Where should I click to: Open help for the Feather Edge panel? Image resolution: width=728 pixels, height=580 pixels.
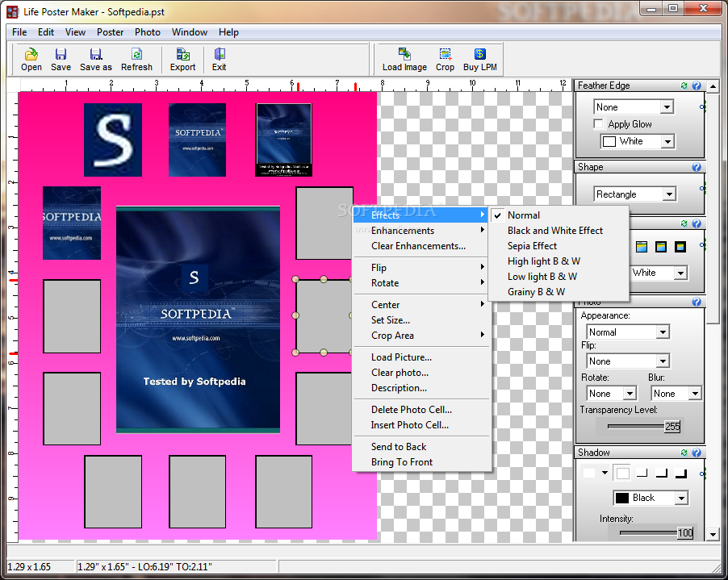pos(697,86)
